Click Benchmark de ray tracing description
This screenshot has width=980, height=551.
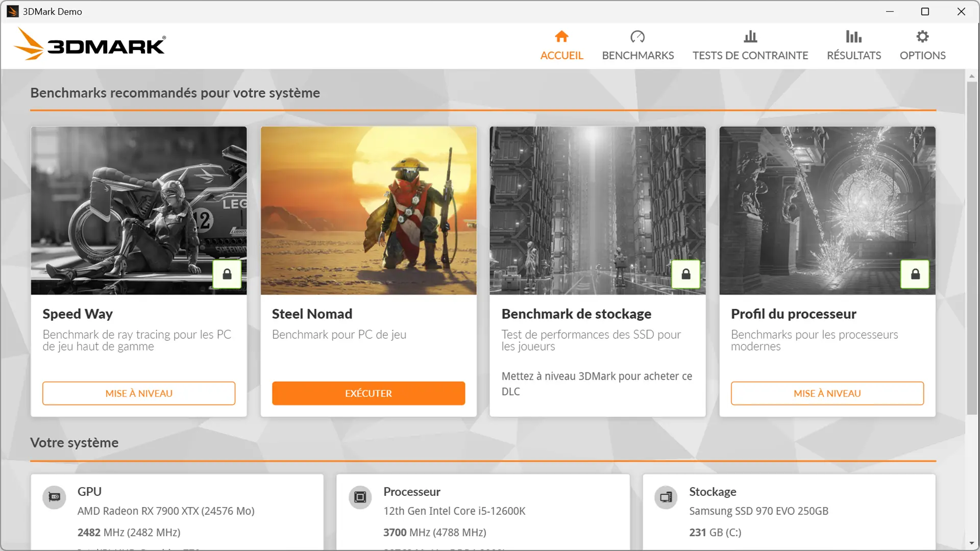(x=137, y=340)
